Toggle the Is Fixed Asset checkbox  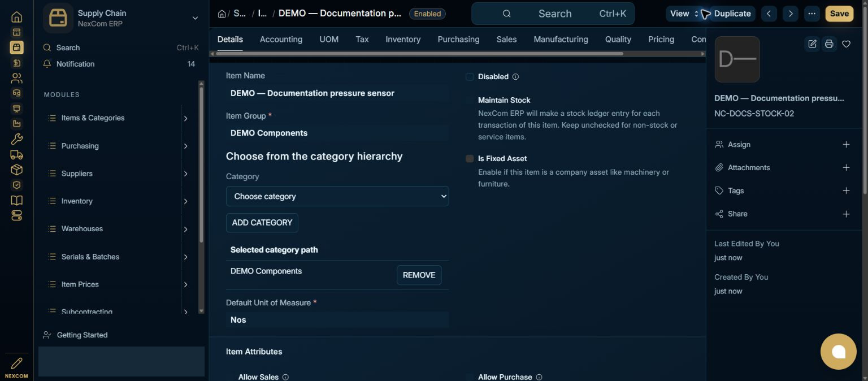tap(470, 158)
